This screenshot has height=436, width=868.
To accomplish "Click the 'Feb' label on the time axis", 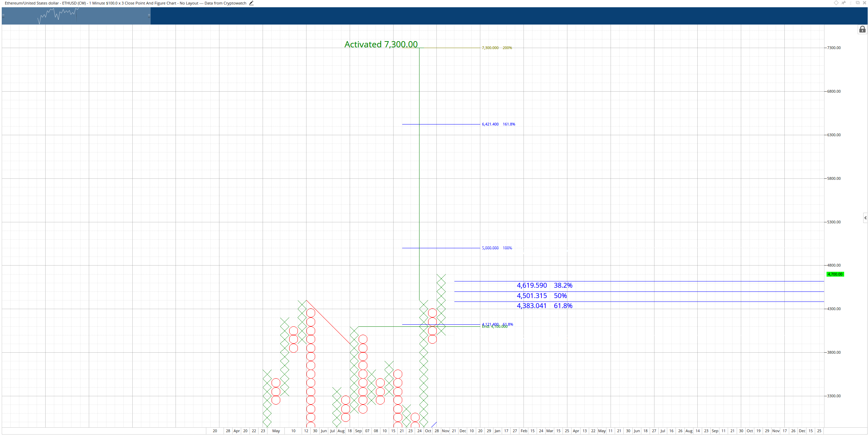I will coord(524,431).
